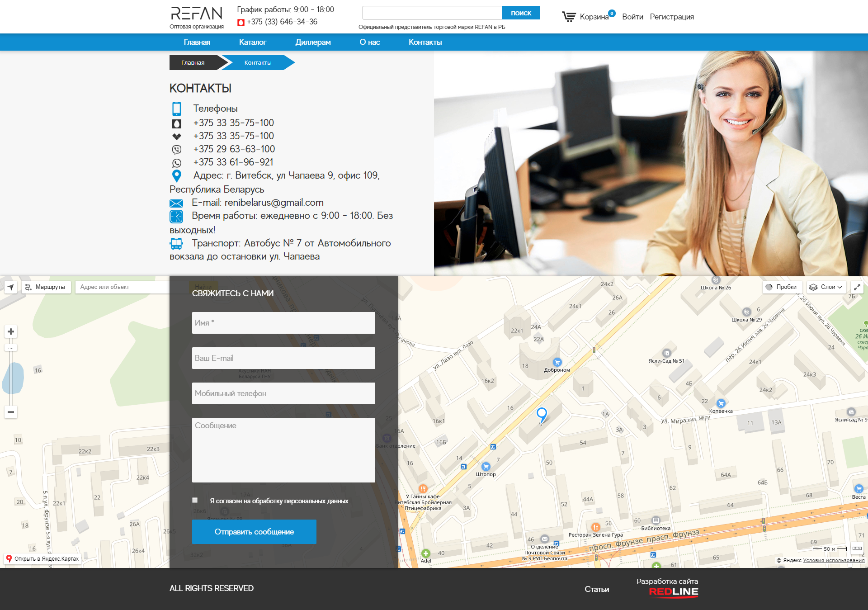This screenshot has width=868, height=610.
Task: Click the renibelarus@gmail.com address
Action: (274, 203)
